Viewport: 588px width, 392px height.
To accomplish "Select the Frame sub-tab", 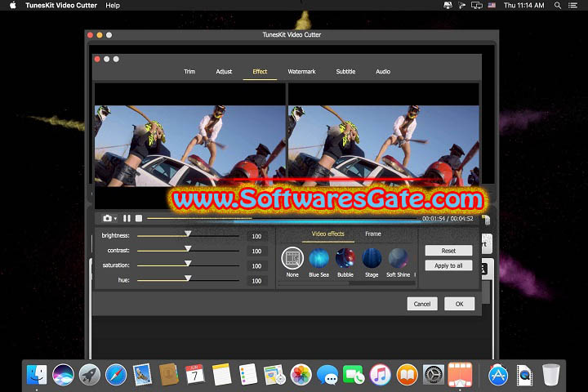I will [x=373, y=234].
